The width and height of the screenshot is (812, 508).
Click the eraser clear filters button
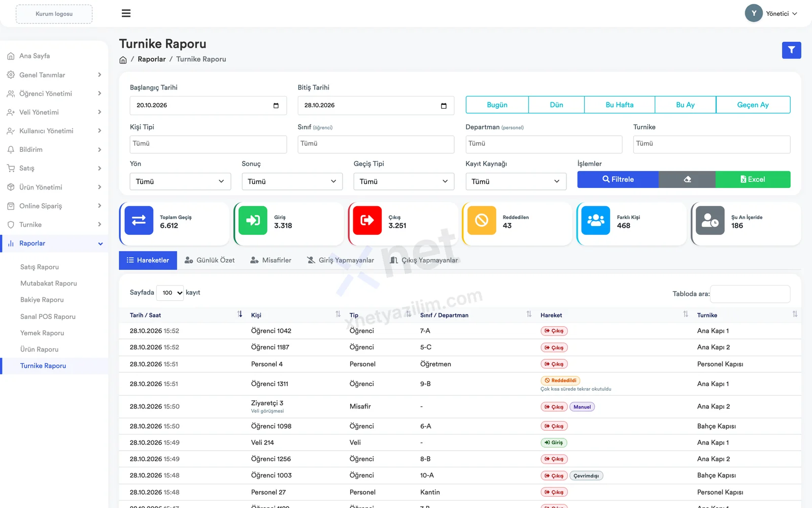[x=687, y=179]
